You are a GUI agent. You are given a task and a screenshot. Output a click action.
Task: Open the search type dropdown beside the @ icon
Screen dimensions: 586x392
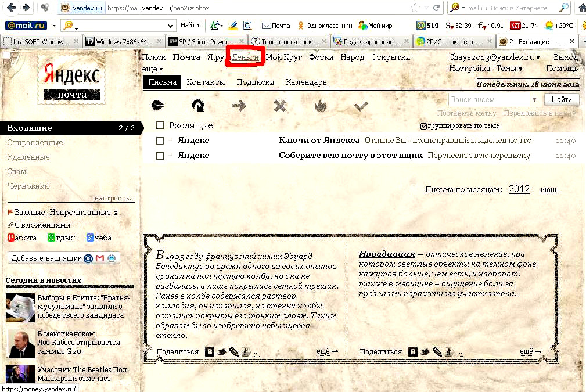pos(76,28)
